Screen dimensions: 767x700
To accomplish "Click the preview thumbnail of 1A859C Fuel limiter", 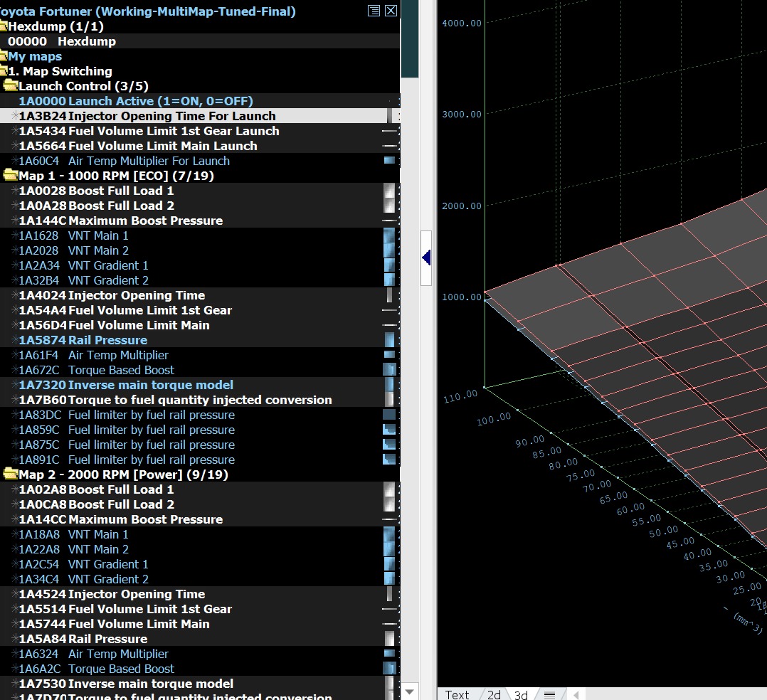I will point(389,430).
